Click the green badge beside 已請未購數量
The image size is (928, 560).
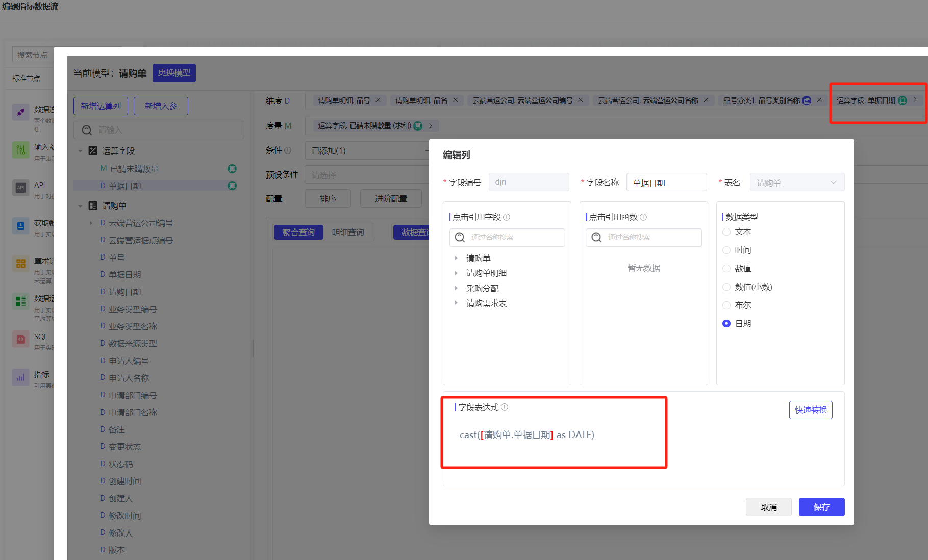(232, 169)
